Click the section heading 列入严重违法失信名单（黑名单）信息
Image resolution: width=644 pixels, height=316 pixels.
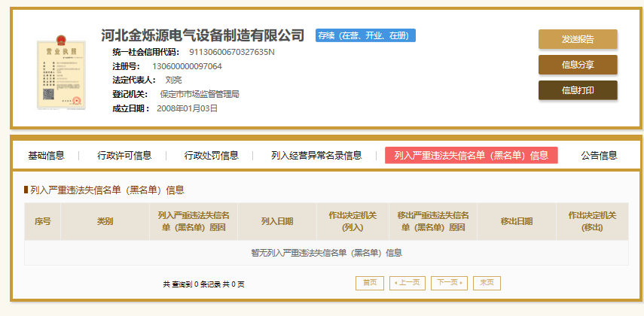coord(107,190)
